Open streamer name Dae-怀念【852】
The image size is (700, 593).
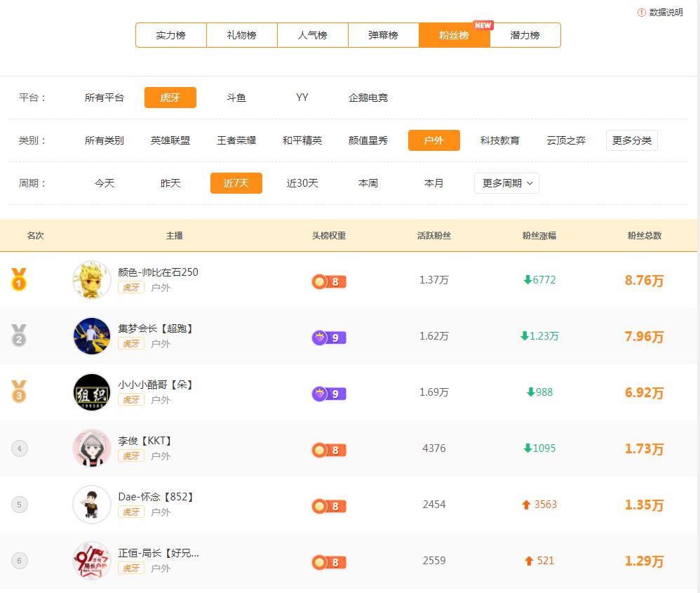point(155,497)
